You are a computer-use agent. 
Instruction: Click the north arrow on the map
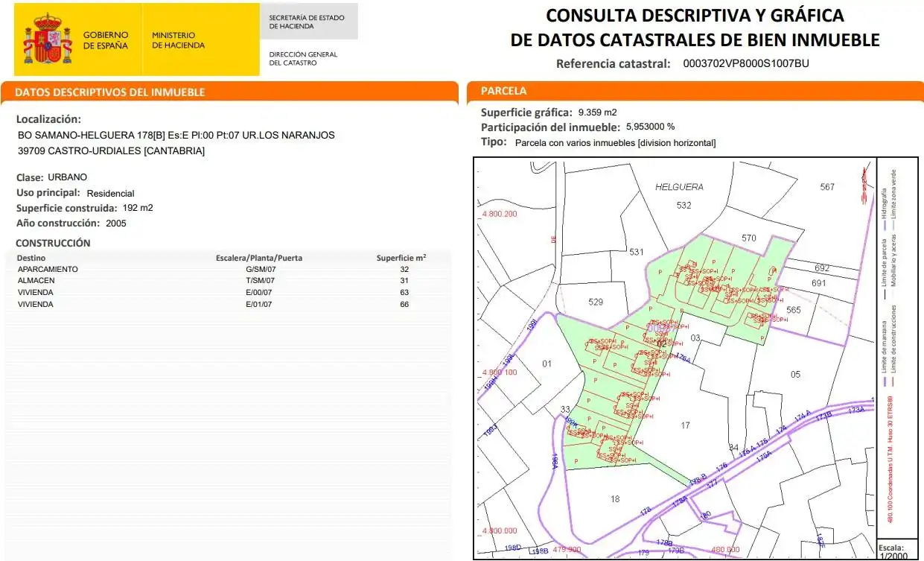pos(864,184)
